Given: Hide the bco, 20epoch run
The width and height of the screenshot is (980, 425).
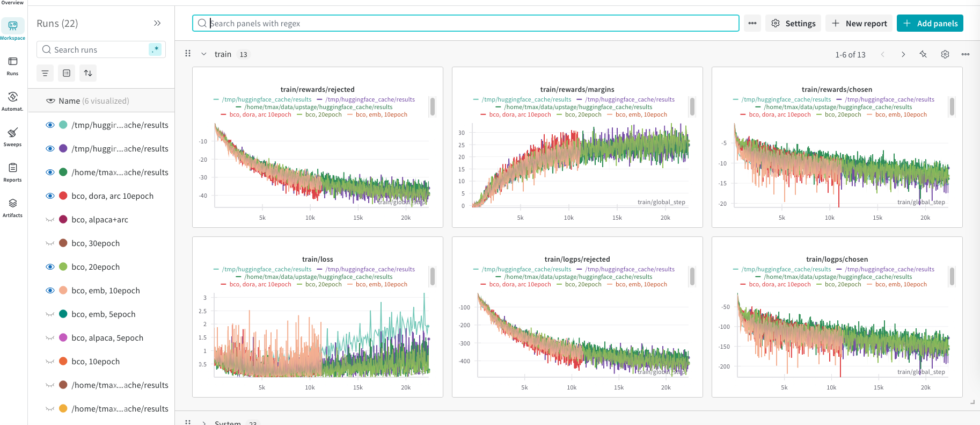Looking at the screenshot, I should (50, 267).
